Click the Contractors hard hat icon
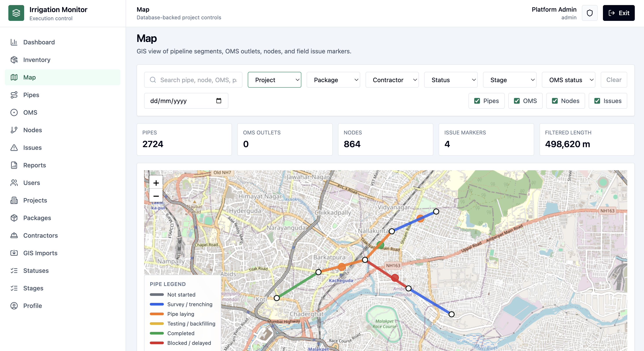 click(14, 235)
